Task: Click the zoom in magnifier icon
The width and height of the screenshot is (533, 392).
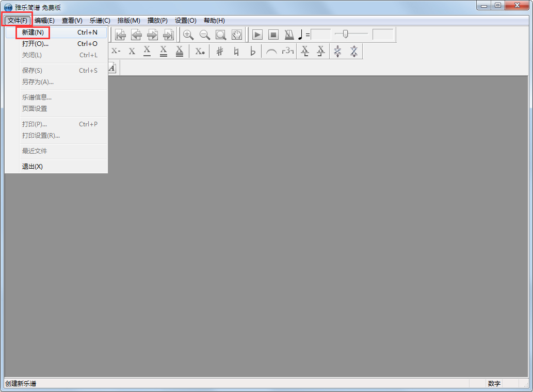Action: coord(188,35)
